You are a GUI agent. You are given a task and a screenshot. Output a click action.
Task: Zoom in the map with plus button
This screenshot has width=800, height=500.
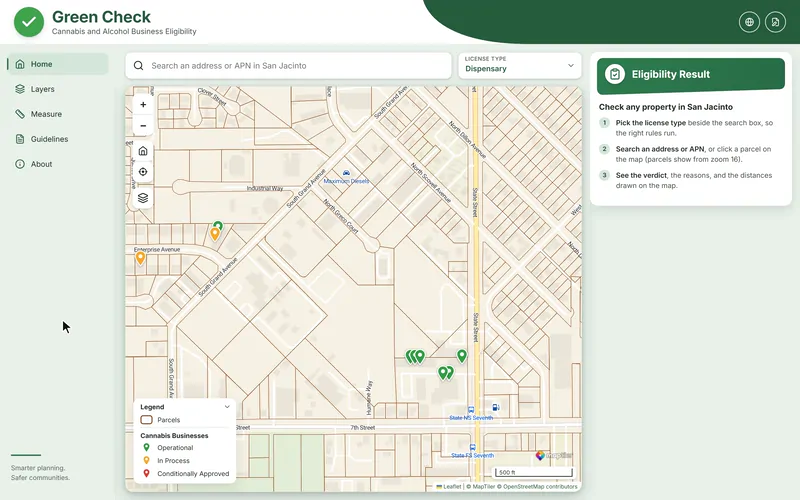tap(143, 105)
